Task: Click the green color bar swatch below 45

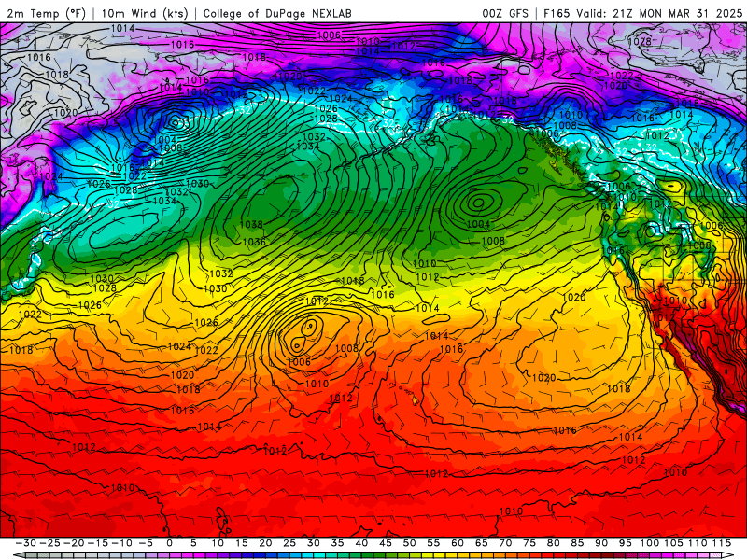Action: (x=390, y=555)
